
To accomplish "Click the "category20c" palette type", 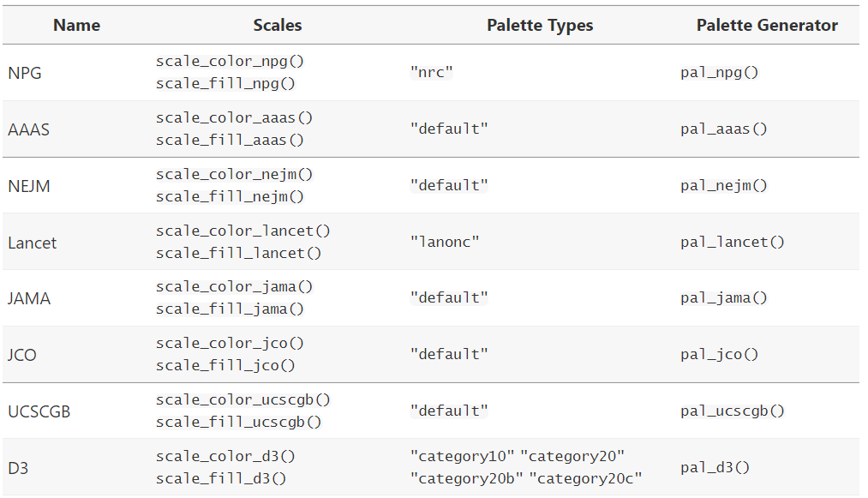I will (x=589, y=478).
